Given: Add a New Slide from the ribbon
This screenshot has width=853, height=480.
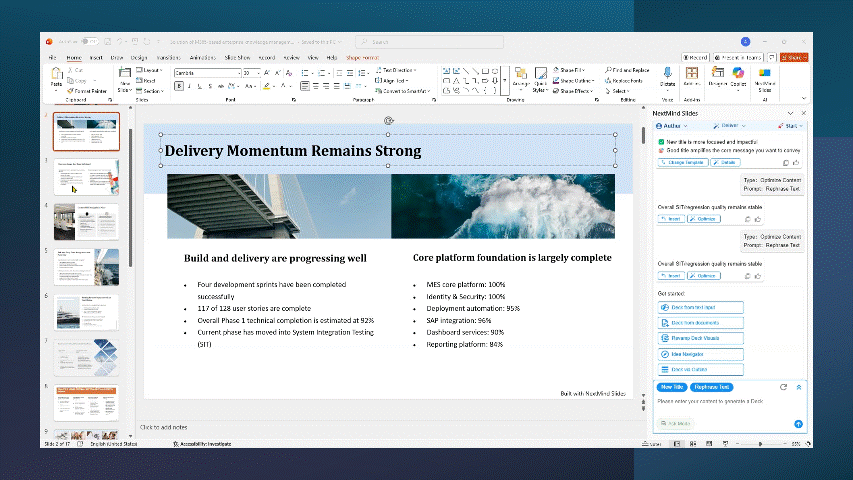Looking at the screenshot, I should pyautogui.click(x=125, y=79).
